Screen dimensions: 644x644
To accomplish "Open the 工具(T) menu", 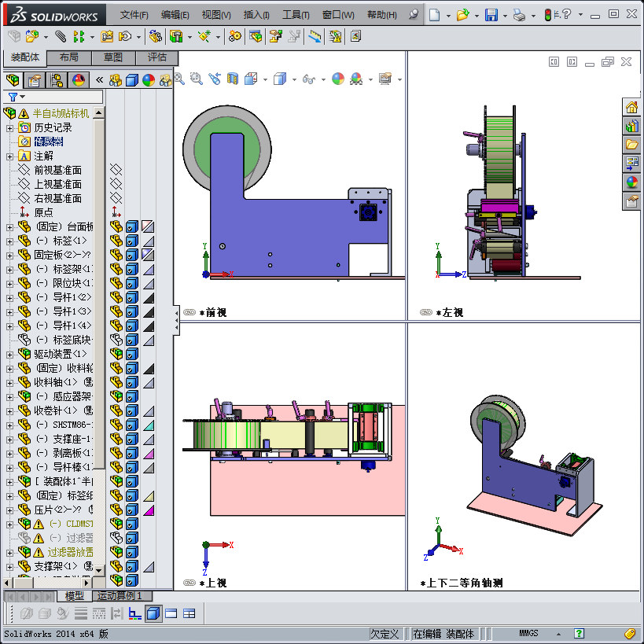I will pyautogui.click(x=296, y=15).
